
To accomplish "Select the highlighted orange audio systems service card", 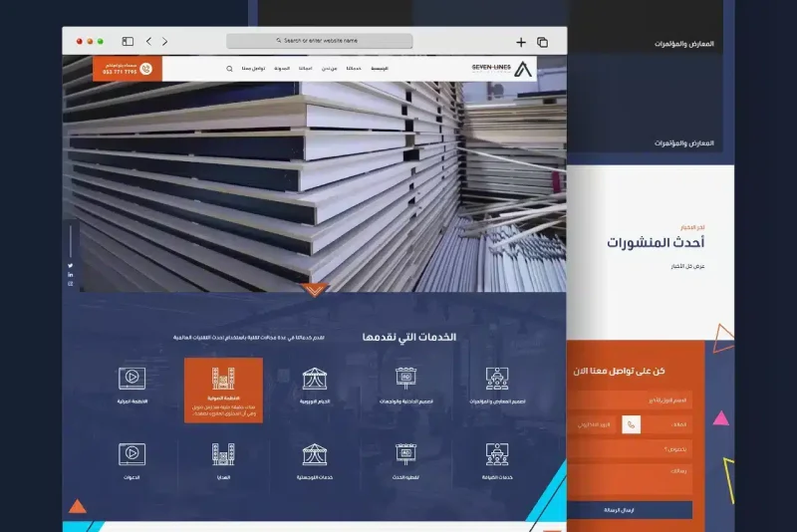I will click(x=223, y=391).
